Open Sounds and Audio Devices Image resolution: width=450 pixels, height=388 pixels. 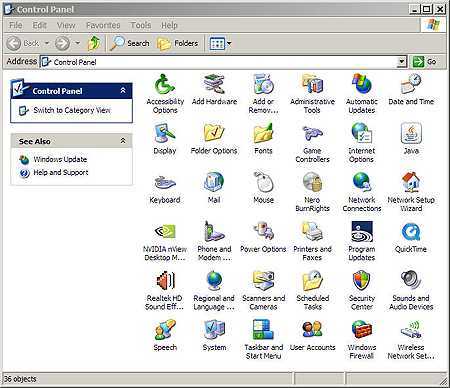pyautogui.click(x=411, y=290)
